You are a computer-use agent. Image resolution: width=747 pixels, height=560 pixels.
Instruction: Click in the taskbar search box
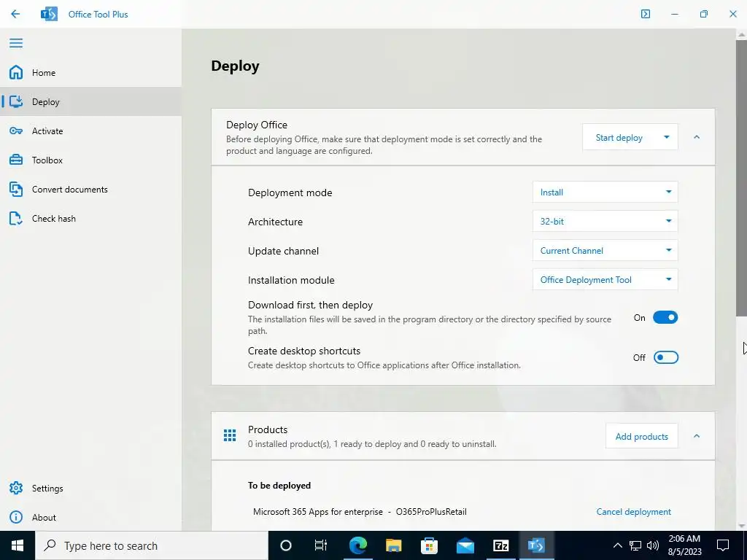click(x=152, y=545)
